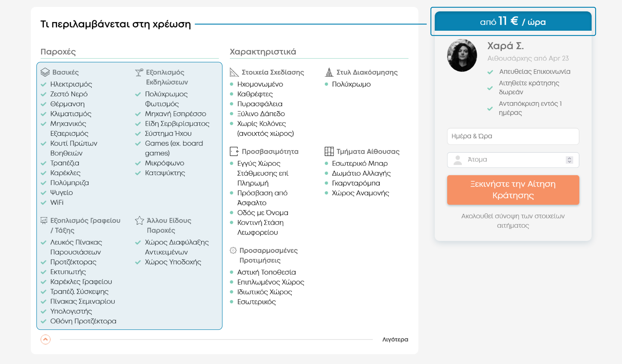Click the checkmark next to WiFi
The image size is (622, 364).
(44, 203)
